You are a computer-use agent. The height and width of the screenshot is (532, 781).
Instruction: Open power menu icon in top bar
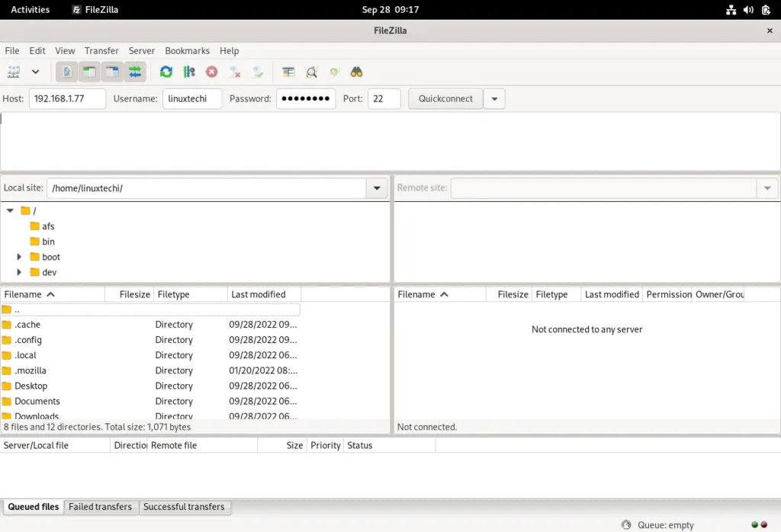pyautogui.click(x=766, y=9)
